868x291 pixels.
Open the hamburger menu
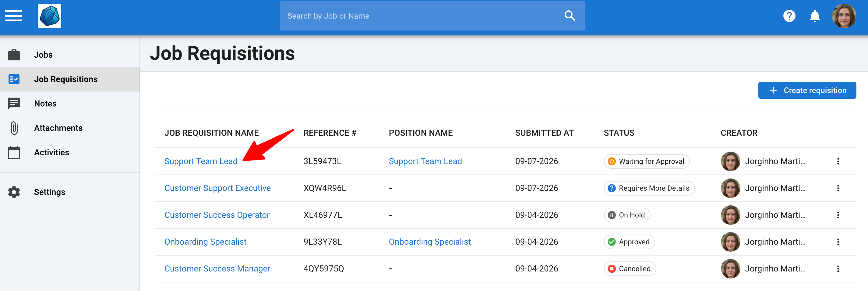pyautogui.click(x=13, y=16)
